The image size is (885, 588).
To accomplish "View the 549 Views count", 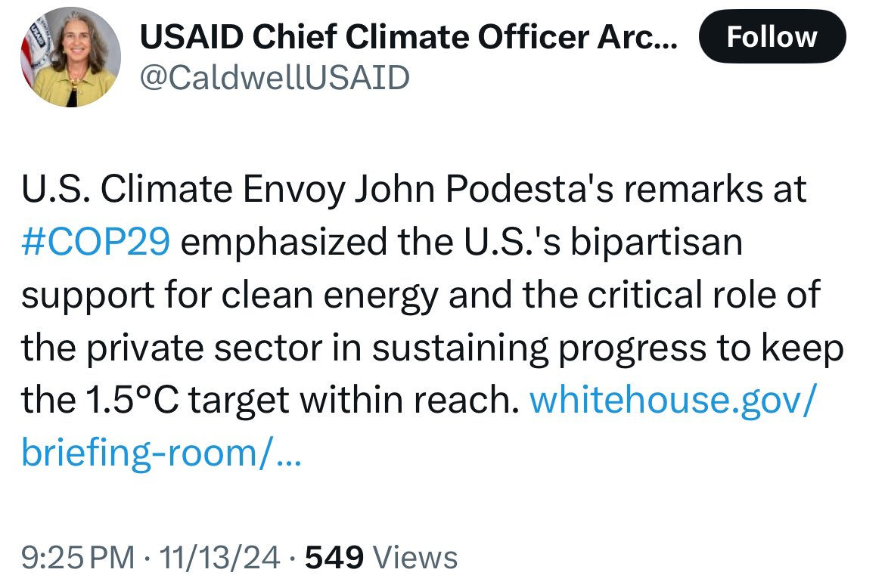I will (381, 558).
